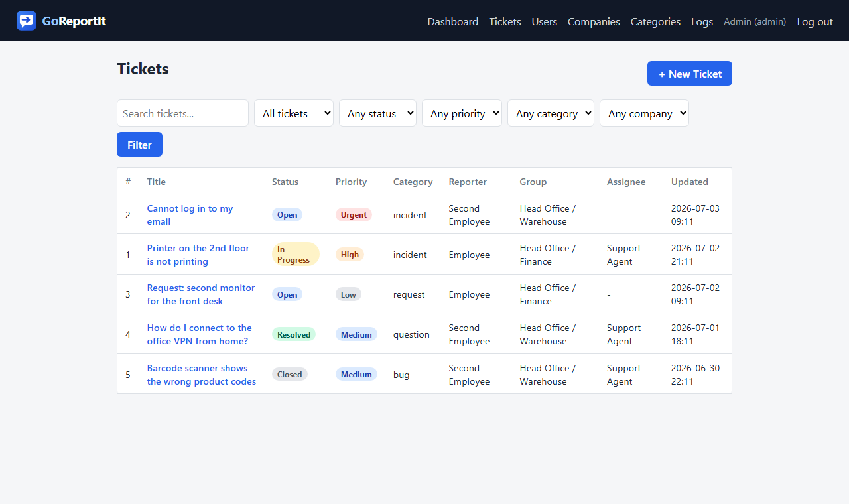Go to Categories in the navbar

pos(655,21)
